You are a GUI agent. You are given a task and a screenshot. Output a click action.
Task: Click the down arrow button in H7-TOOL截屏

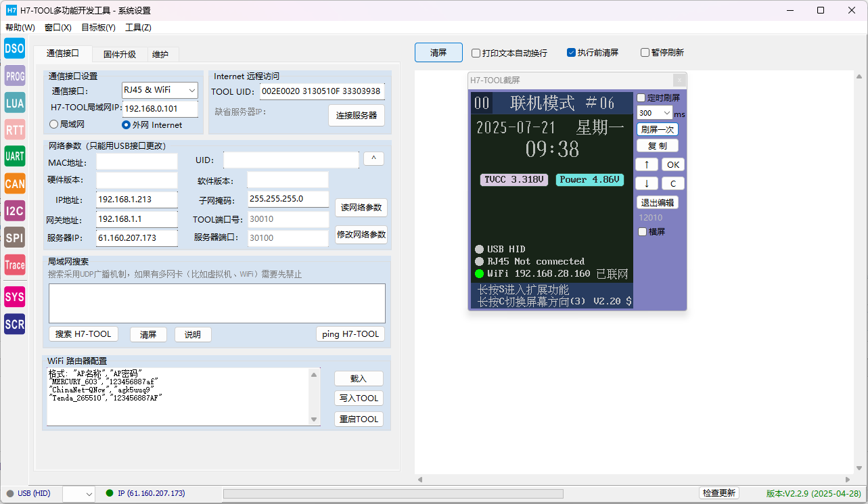(x=647, y=183)
